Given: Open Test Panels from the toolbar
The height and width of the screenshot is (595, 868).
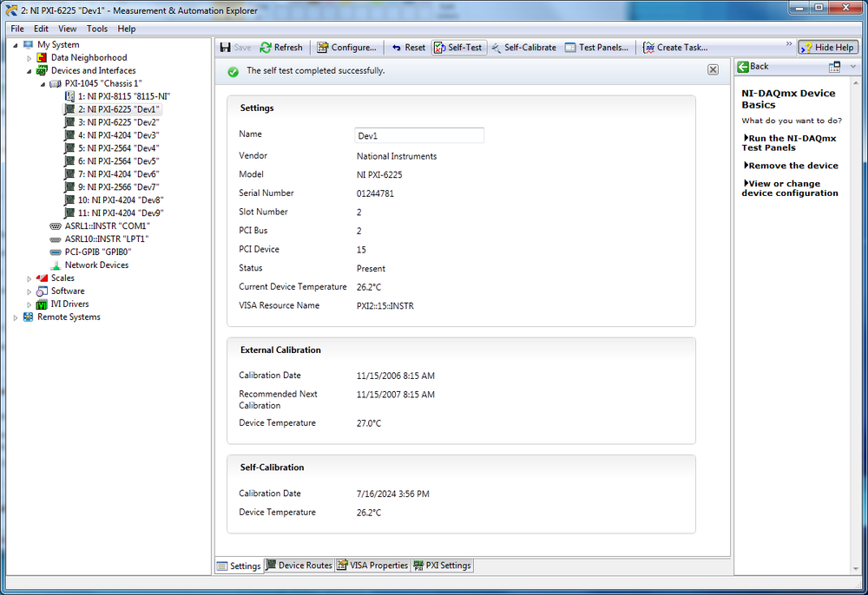Looking at the screenshot, I should (597, 48).
